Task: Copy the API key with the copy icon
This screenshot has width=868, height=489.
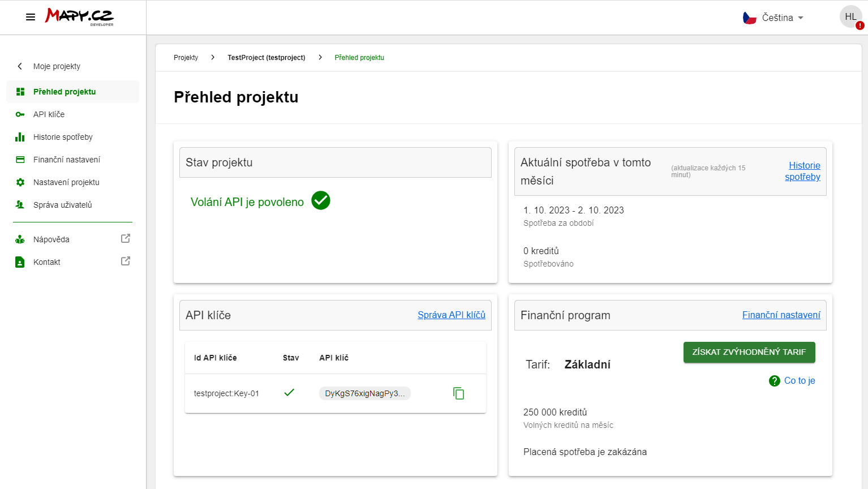Action: [458, 393]
